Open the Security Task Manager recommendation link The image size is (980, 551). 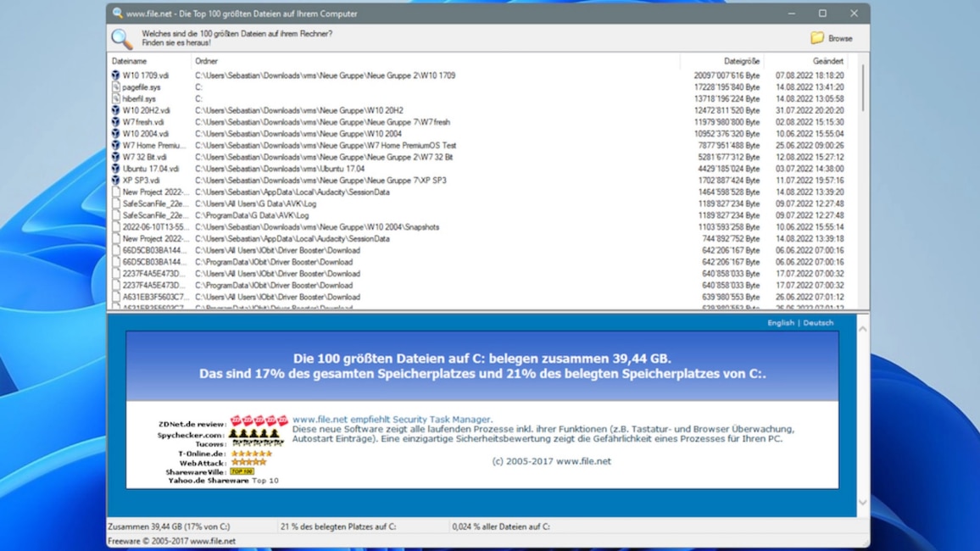pos(393,420)
